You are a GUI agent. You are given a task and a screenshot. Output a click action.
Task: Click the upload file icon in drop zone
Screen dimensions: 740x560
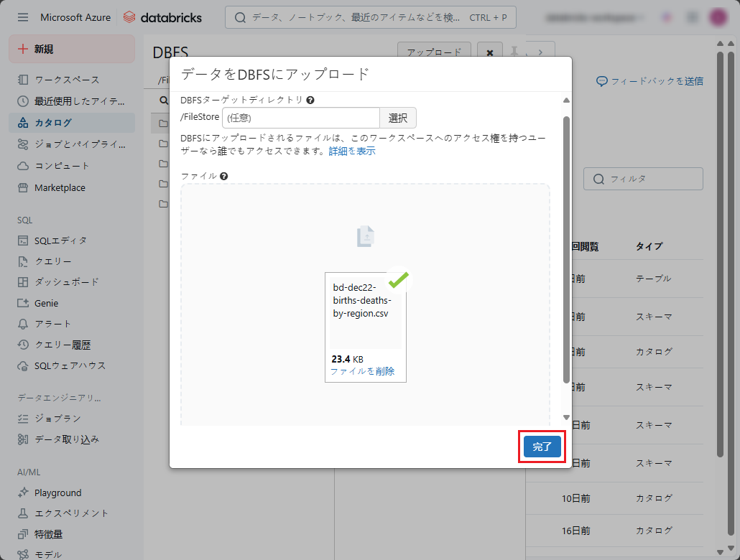(366, 237)
